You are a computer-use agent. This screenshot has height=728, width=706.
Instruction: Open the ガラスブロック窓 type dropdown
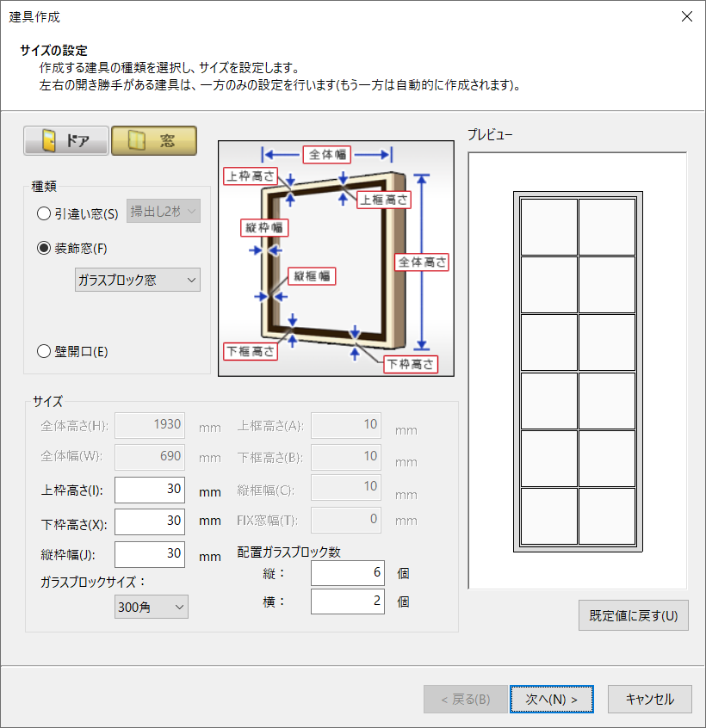(138, 280)
